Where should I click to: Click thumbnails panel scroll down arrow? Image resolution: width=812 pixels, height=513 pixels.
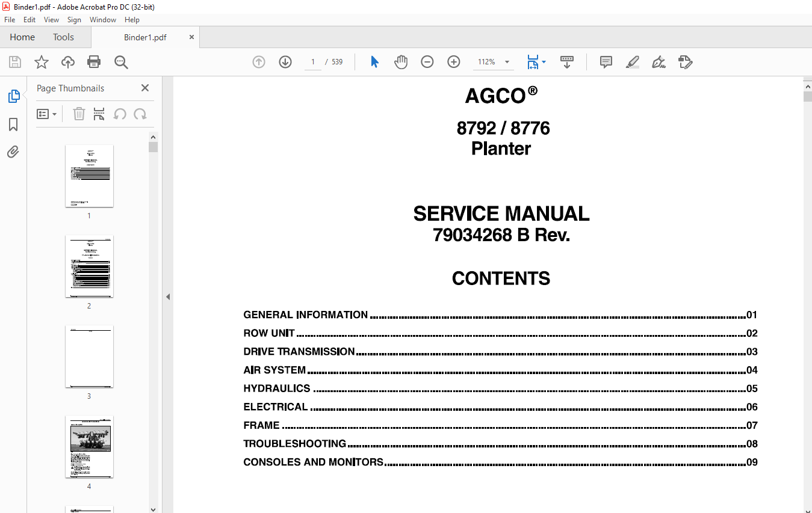point(153,509)
